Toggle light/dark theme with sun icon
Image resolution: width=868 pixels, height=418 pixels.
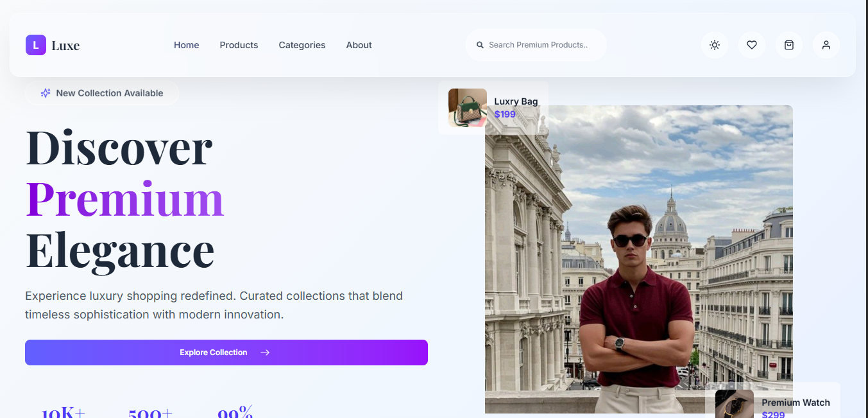[714, 45]
